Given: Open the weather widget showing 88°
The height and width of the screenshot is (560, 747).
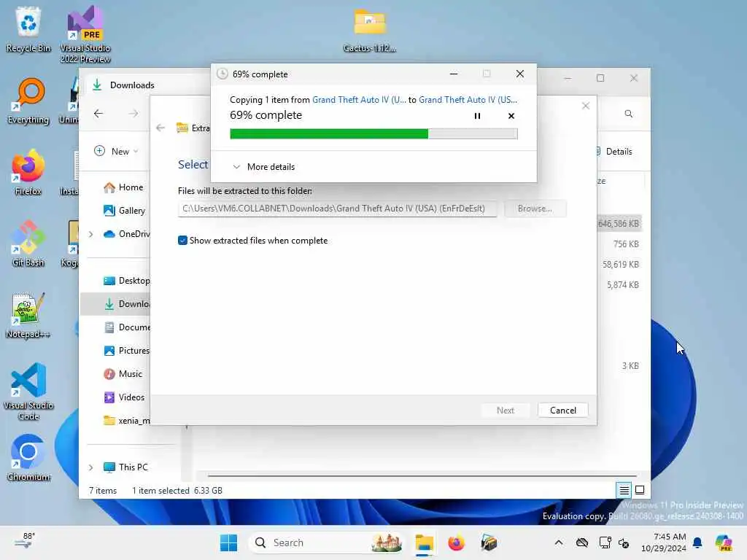Looking at the screenshot, I should pos(25,541).
